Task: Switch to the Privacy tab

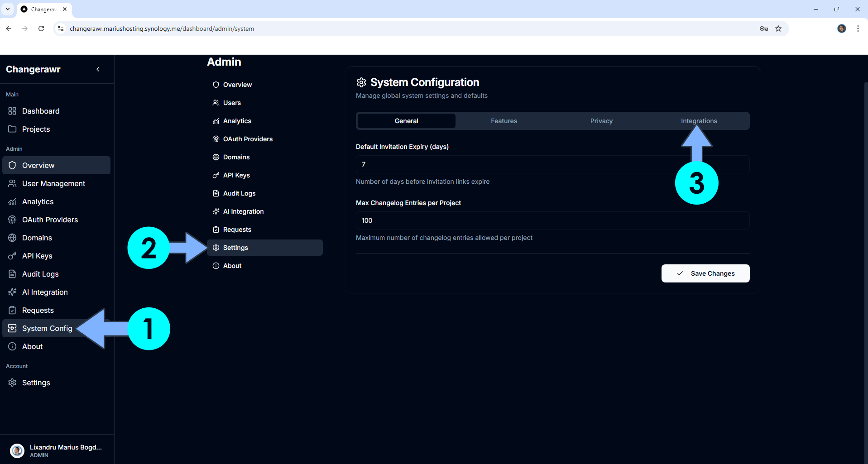Action: 601,121
